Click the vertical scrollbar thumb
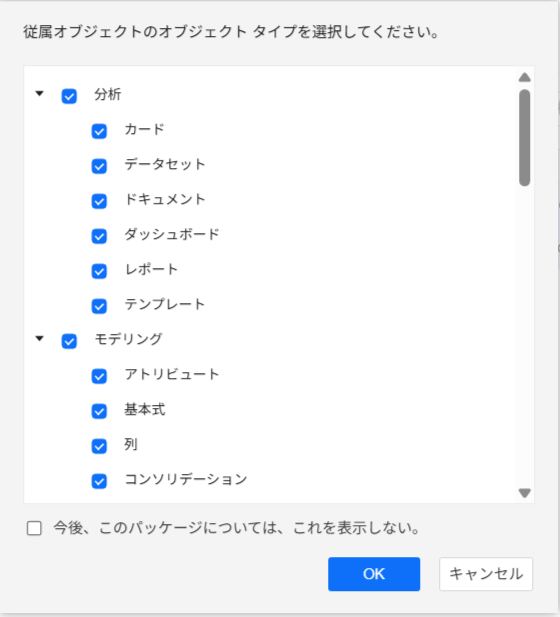 tap(525, 137)
